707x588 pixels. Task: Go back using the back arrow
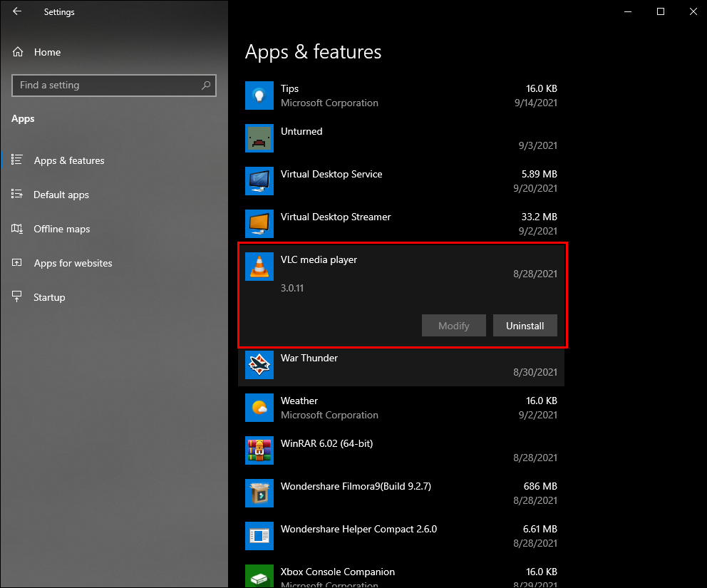click(x=17, y=12)
